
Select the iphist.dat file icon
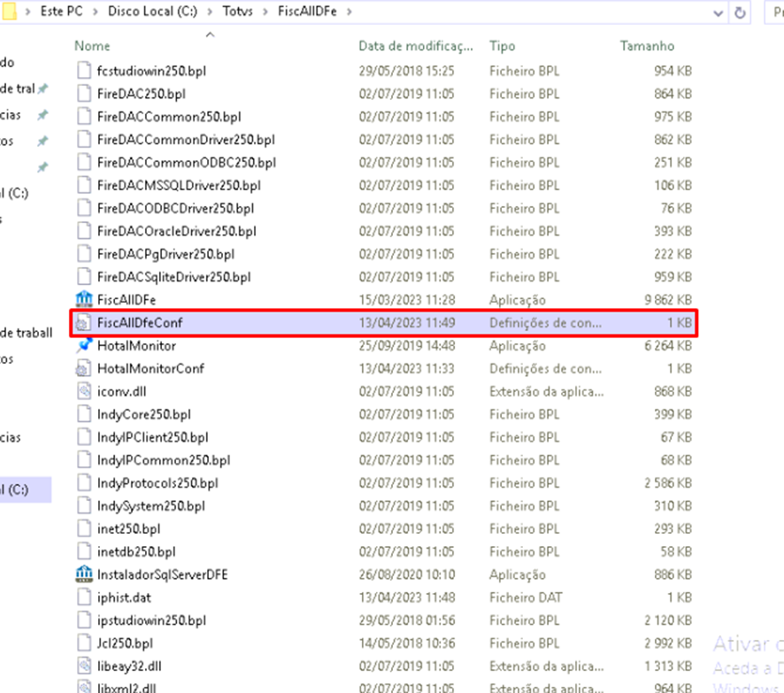(86, 597)
